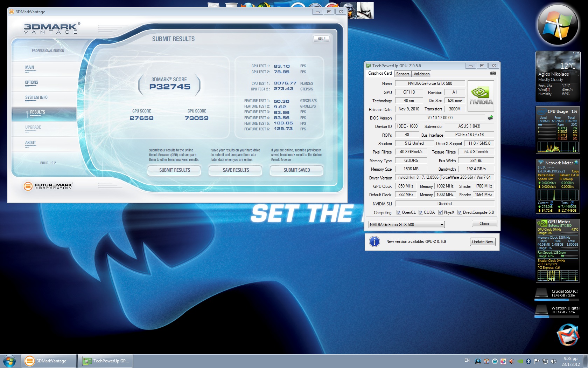Screen dimensions: 588x368
Task: Click IP Lookup in Network Meter
Action: [566, 179]
